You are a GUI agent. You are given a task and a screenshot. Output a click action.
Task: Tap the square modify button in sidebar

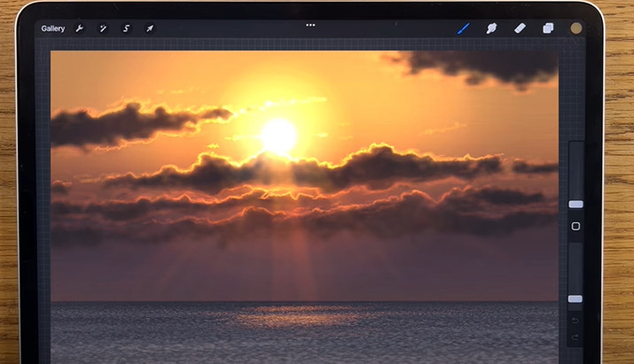[575, 226]
